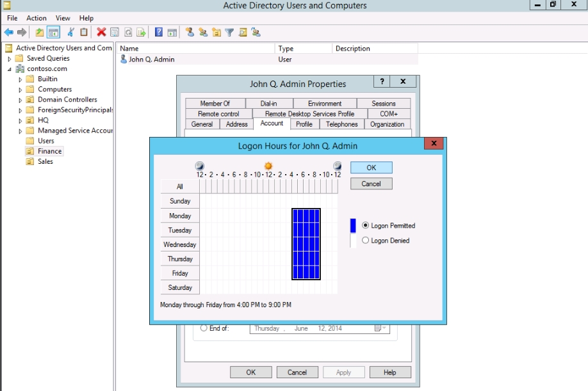Click the Up one level folder icon
The height and width of the screenshot is (391, 588).
click(40, 32)
